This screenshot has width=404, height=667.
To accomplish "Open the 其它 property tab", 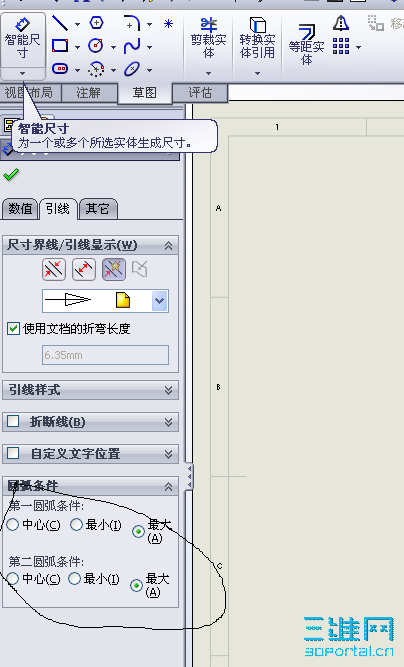I will click(98, 209).
